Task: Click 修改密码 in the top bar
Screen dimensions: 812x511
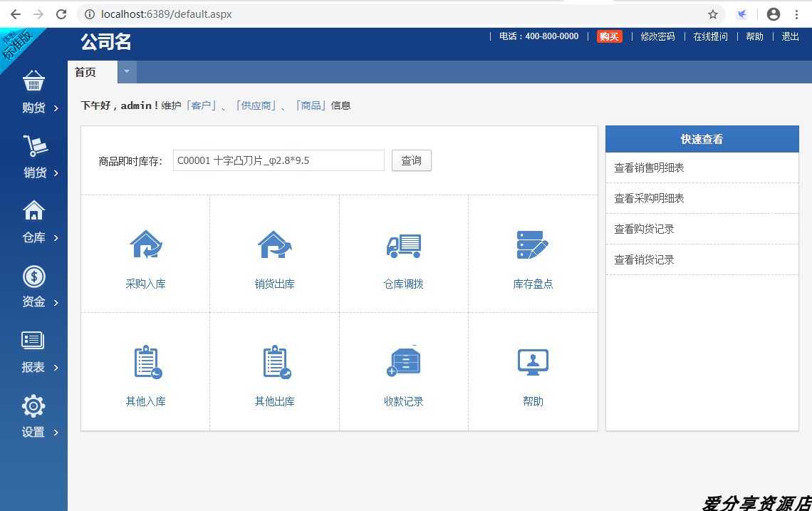Action: (657, 36)
